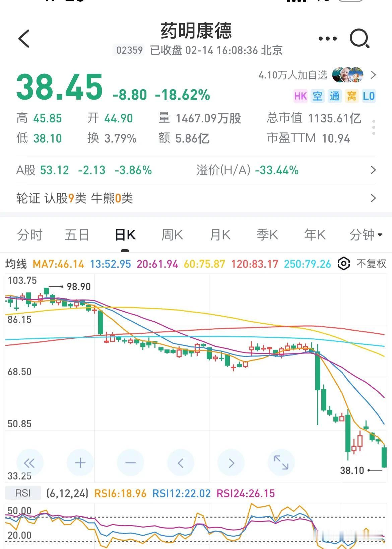392x549 pixels.
Task: Switch to the 周K weekly tab
Action: (172, 235)
